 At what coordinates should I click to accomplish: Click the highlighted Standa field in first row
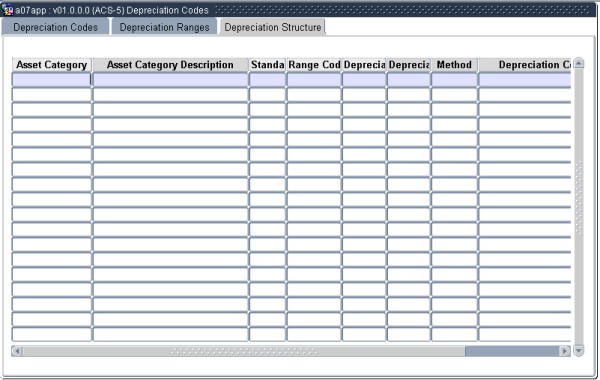tap(267, 80)
